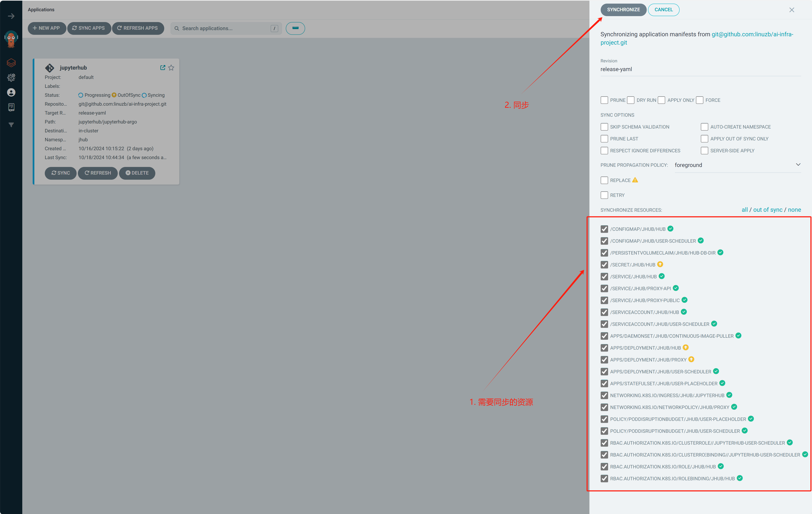Open Settings via the gears icon
This screenshot has height=514, width=812.
pyautogui.click(x=11, y=77)
